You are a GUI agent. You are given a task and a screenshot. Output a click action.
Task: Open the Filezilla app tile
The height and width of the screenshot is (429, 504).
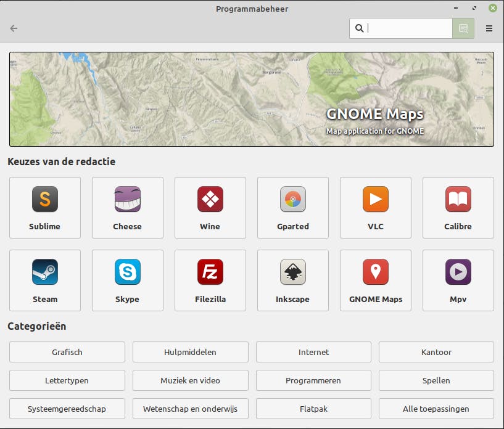pyautogui.click(x=210, y=280)
